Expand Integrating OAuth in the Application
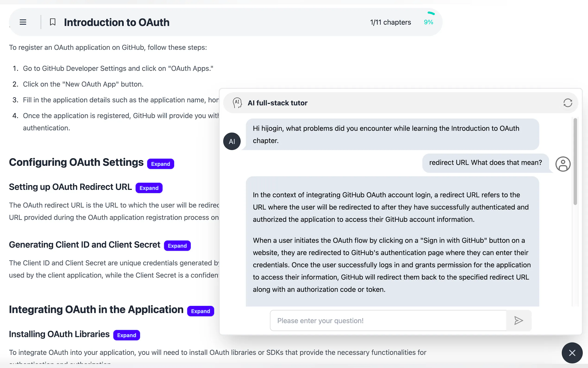 (x=200, y=311)
